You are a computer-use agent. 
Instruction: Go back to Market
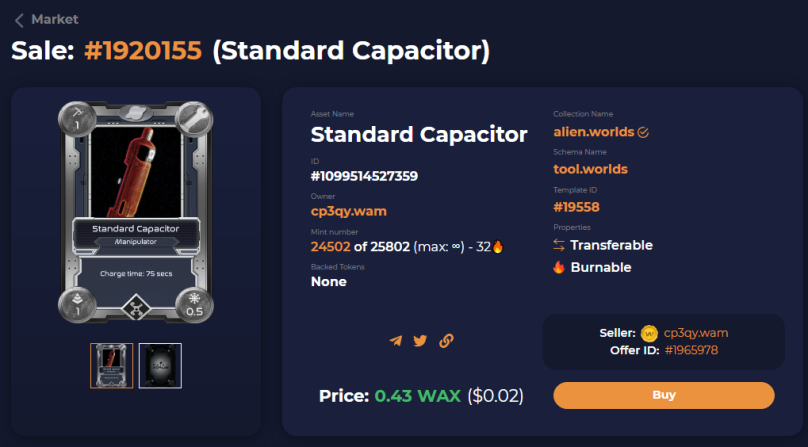point(55,20)
